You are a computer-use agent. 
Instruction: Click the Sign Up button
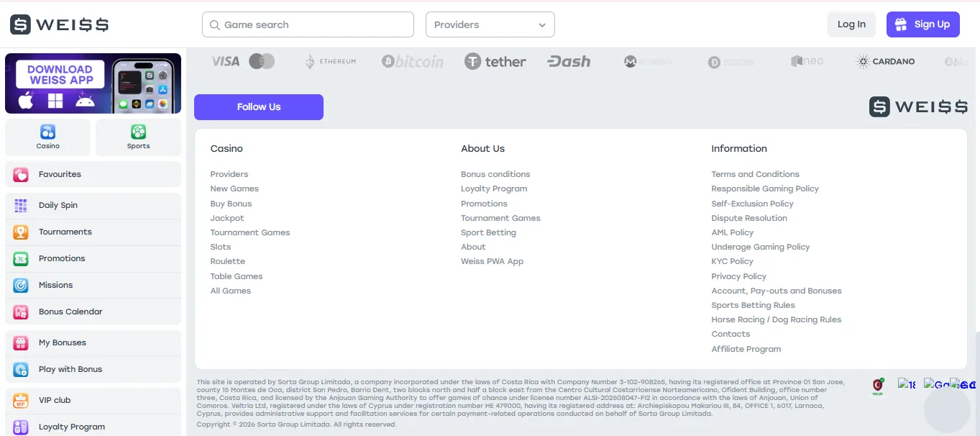[923, 24]
